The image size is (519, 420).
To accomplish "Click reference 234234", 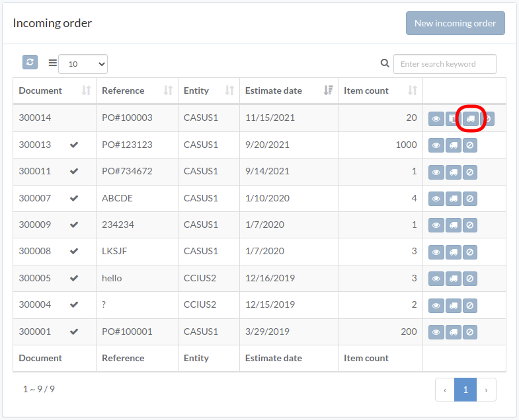I will 118,225.
